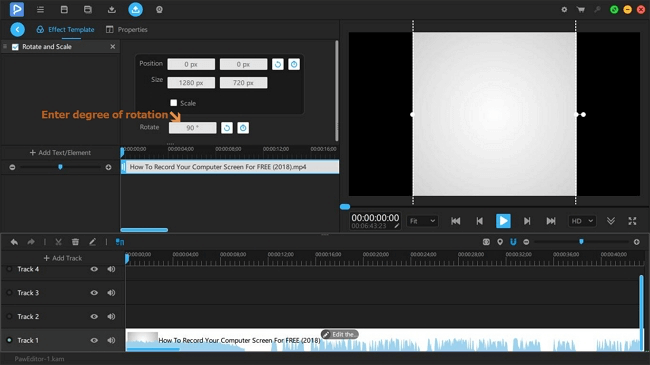Viewport: 650px width, 365px height.
Task: Step back one frame
Action: click(480, 221)
